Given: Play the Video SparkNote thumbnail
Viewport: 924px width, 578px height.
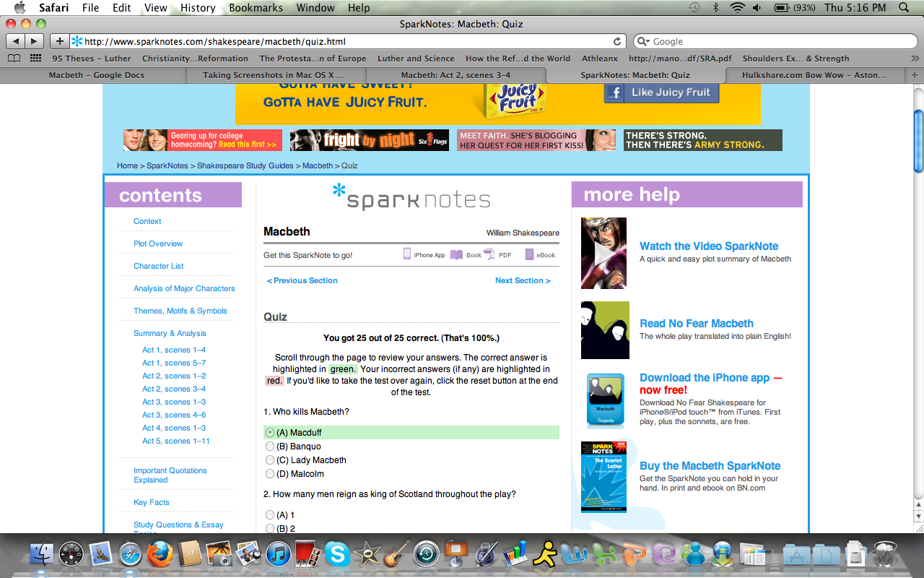Looking at the screenshot, I should 603,253.
